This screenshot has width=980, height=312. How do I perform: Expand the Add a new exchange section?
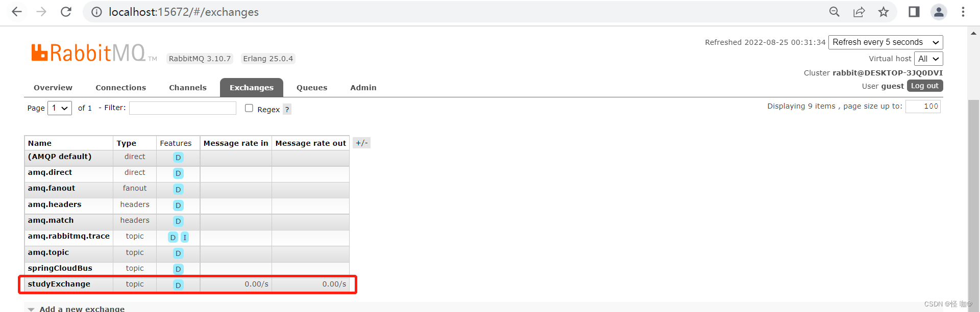tap(82, 308)
